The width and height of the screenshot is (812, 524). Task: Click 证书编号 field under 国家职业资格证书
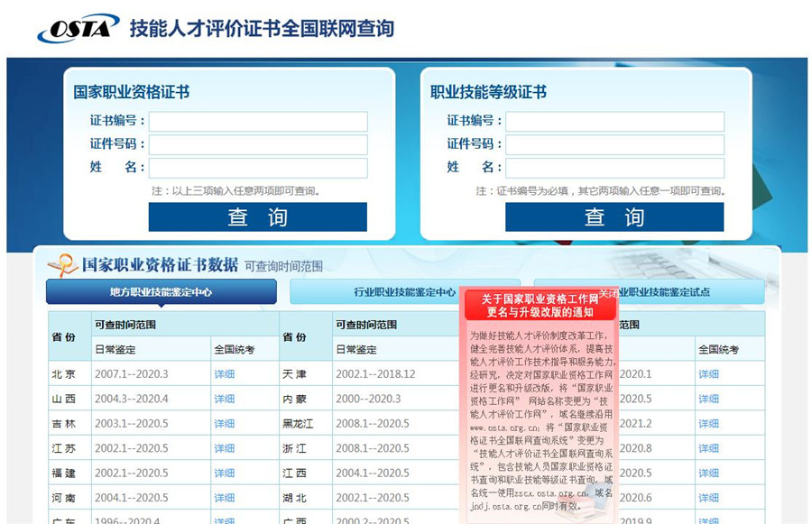(x=258, y=122)
